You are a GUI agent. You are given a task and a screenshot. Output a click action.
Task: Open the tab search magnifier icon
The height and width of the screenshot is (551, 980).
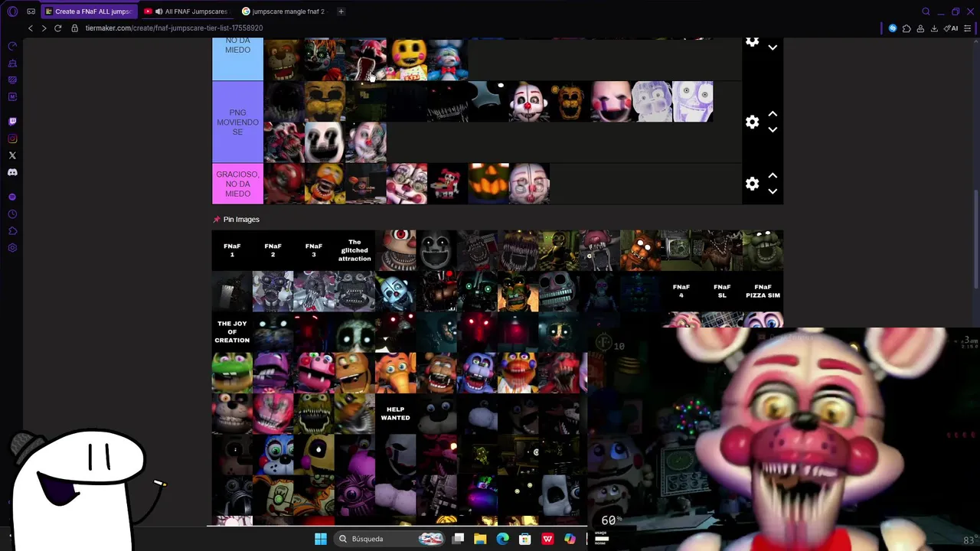(926, 11)
